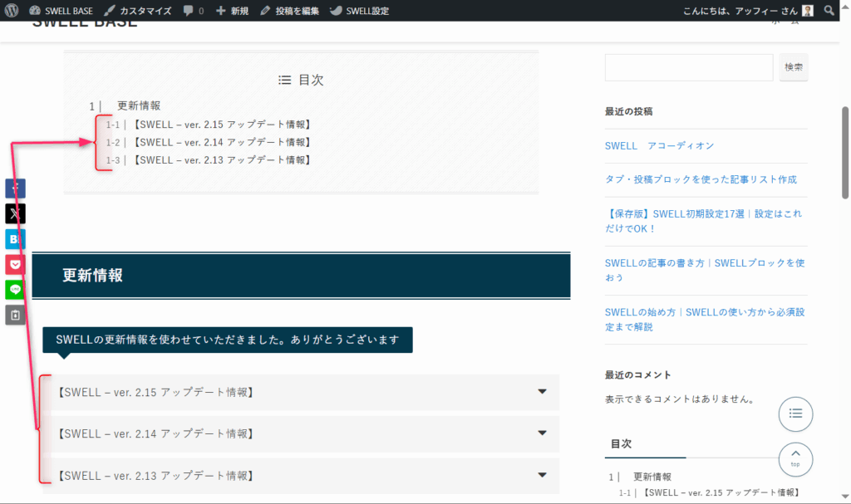Image resolution: width=851 pixels, height=504 pixels.
Task: Share the post on LINE
Action: tap(15, 290)
